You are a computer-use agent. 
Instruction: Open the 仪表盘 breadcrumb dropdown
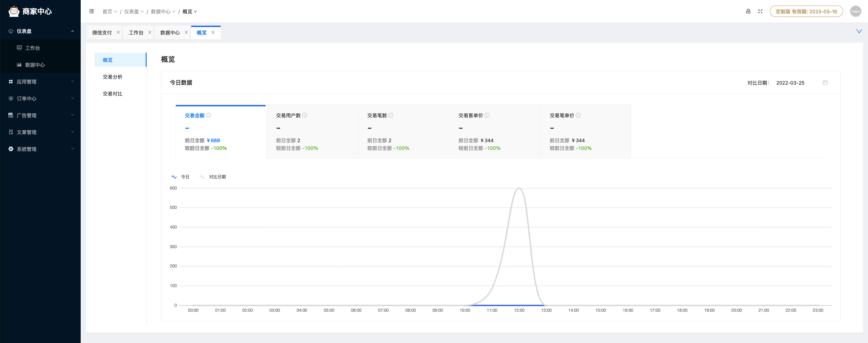pyautogui.click(x=134, y=12)
